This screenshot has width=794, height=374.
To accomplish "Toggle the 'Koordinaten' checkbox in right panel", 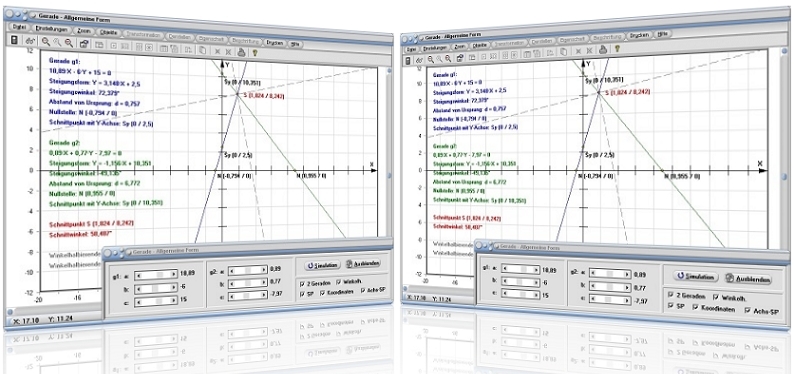I will click(696, 307).
